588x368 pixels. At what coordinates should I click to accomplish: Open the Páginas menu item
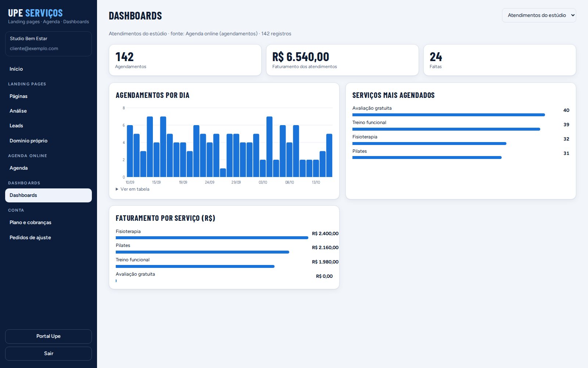[49, 96]
